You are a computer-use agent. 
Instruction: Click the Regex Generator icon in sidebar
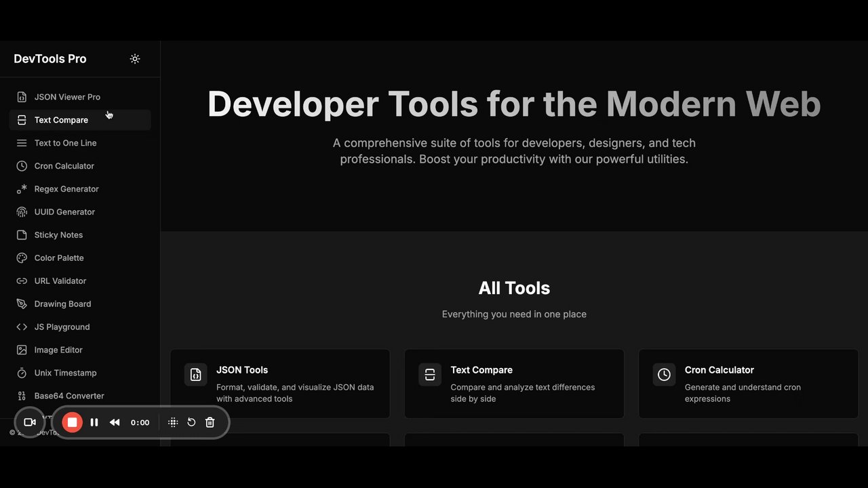(x=22, y=189)
